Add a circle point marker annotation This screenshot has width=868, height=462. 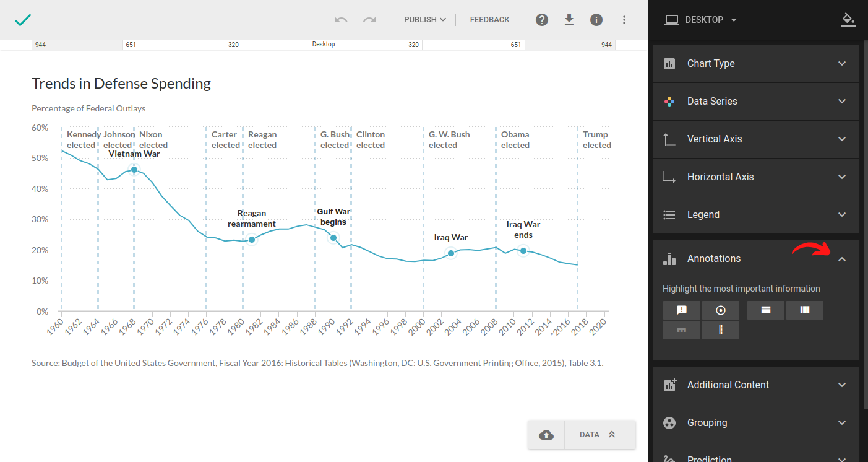coord(720,310)
